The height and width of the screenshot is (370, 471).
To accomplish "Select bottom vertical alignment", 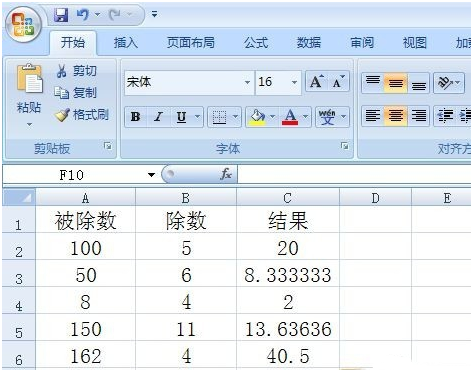I will click(x=419, y=83).
